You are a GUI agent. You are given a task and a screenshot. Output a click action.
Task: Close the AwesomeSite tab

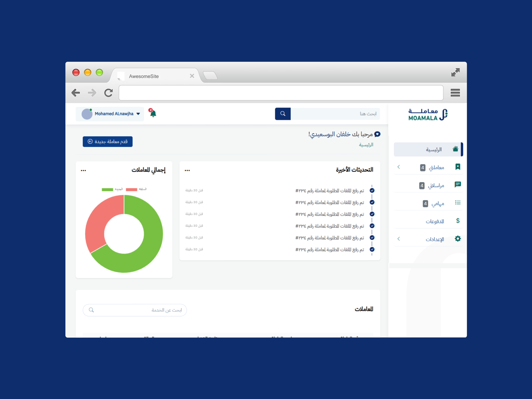(x=192, y=76)
